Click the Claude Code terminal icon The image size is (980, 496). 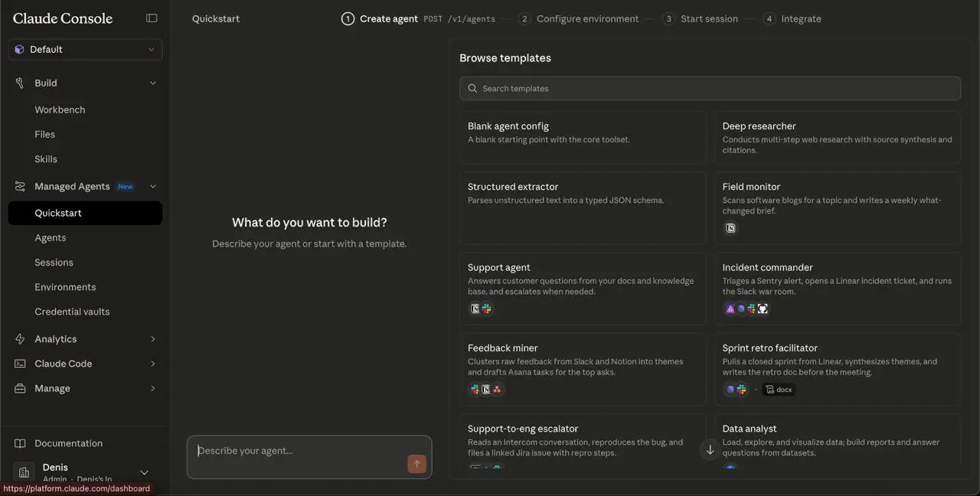pos(20,364)
